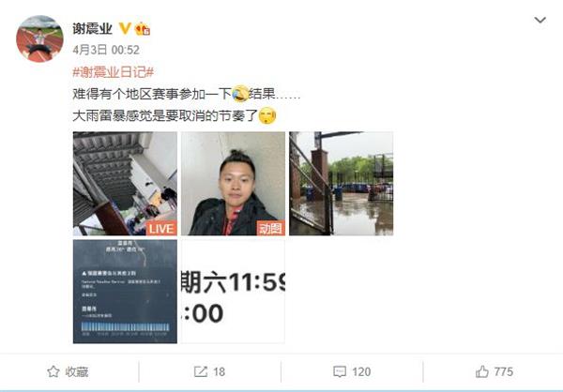The height and width of the screenshot is (392, 563).
Task: Click the 收藏 favorite label
Action: 77,372
